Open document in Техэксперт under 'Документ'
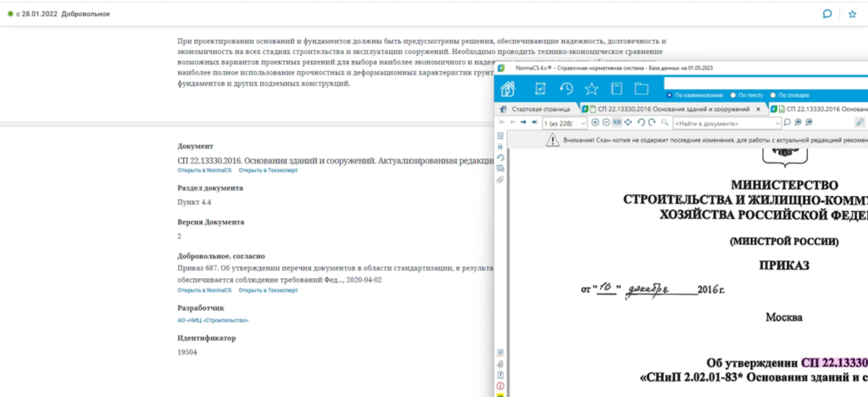Image resolution: width=868 pixels, height=397 pixels. [268, 171]
